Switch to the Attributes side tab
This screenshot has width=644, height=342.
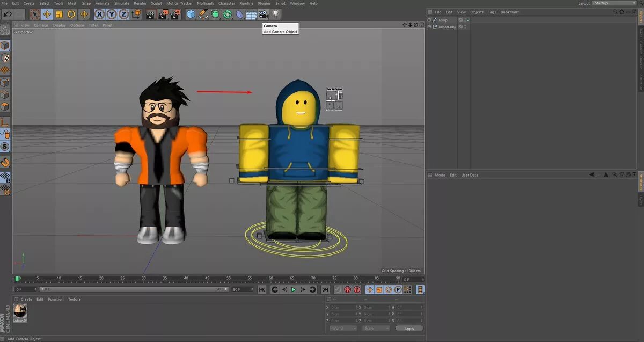(x=641, y=182)
